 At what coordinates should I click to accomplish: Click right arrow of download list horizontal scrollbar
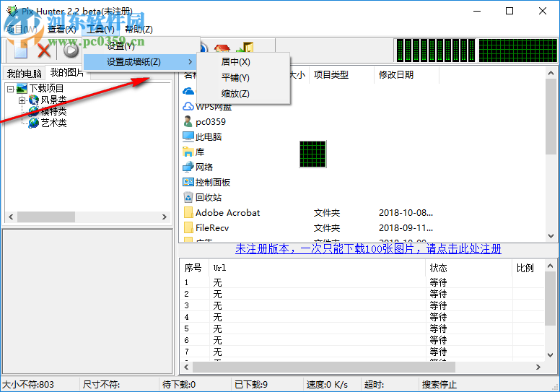538,367
